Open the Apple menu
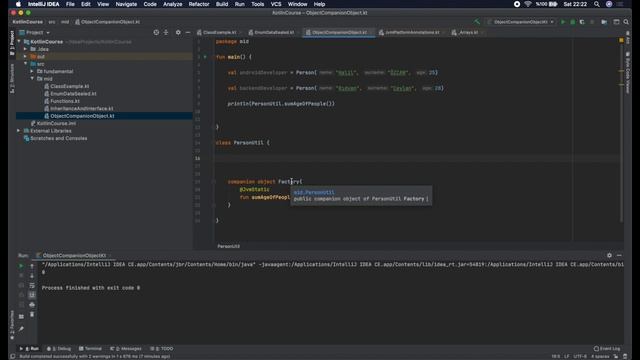The image size is (640, 360). tap(18, 4)
